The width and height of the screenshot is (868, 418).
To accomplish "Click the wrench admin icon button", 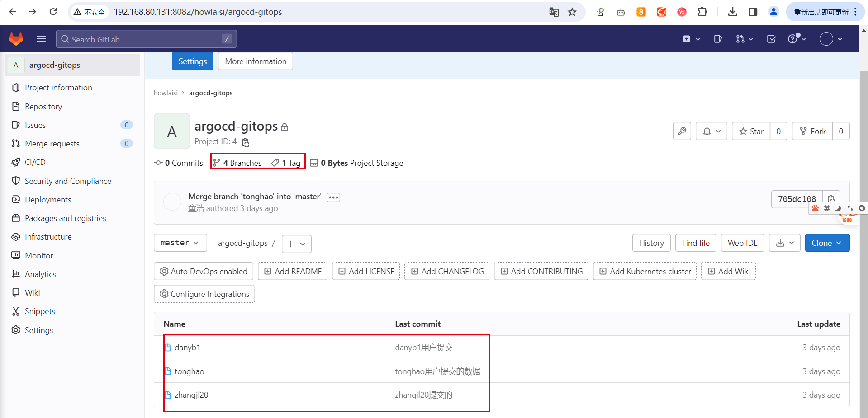I will (682, 131).
